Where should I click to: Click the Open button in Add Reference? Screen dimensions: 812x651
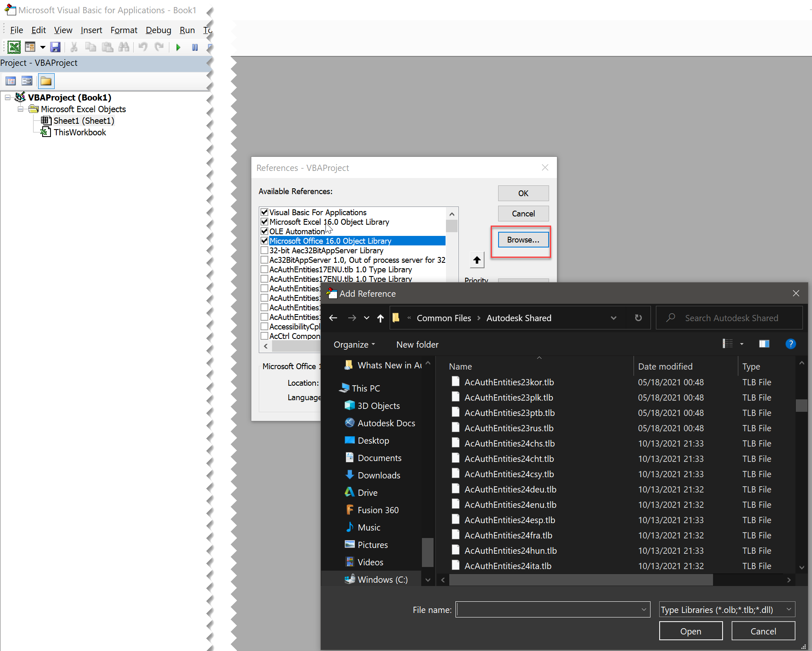pyautogui.click(x=690, y=631)
